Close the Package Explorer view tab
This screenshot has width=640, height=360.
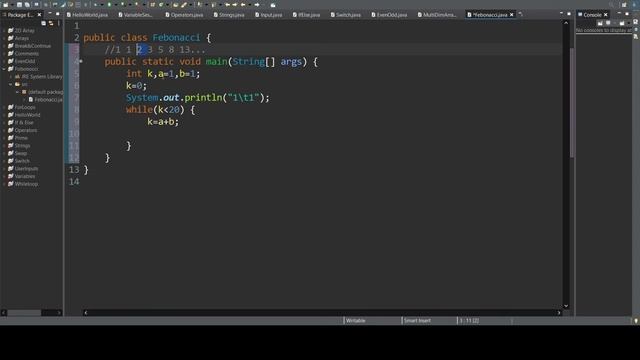[x=39, y=15]
